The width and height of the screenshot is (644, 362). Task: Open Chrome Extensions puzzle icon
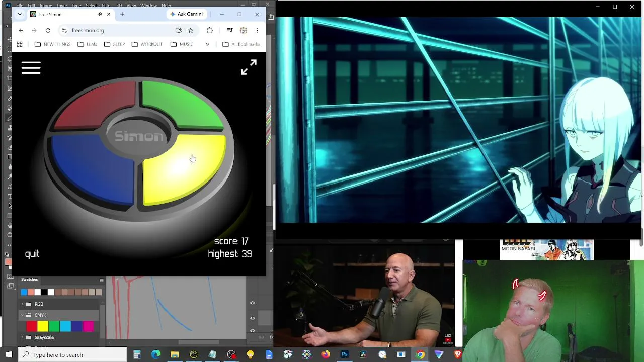coord(210,30)
